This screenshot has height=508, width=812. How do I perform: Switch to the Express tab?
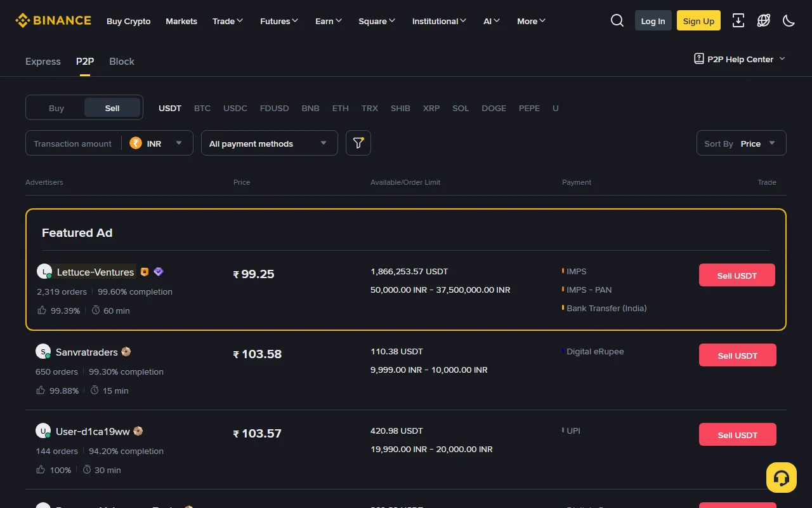tap(43, 62)
